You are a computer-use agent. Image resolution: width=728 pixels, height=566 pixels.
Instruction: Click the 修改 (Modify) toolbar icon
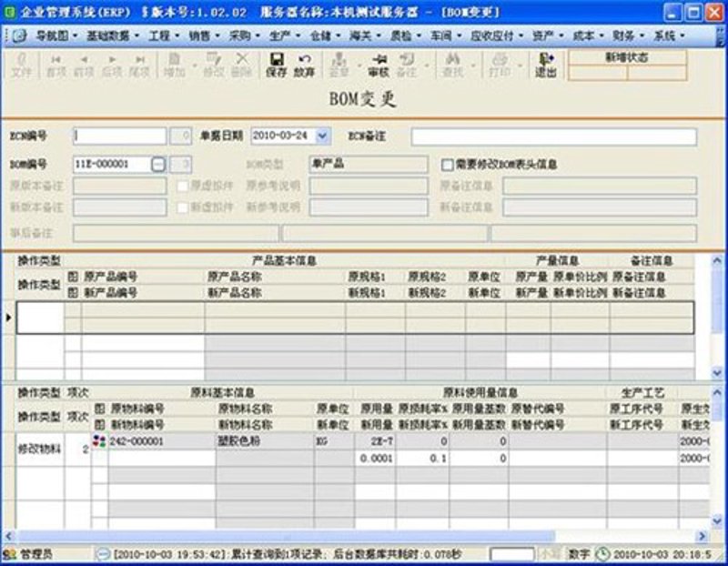[x=214, y=65]
